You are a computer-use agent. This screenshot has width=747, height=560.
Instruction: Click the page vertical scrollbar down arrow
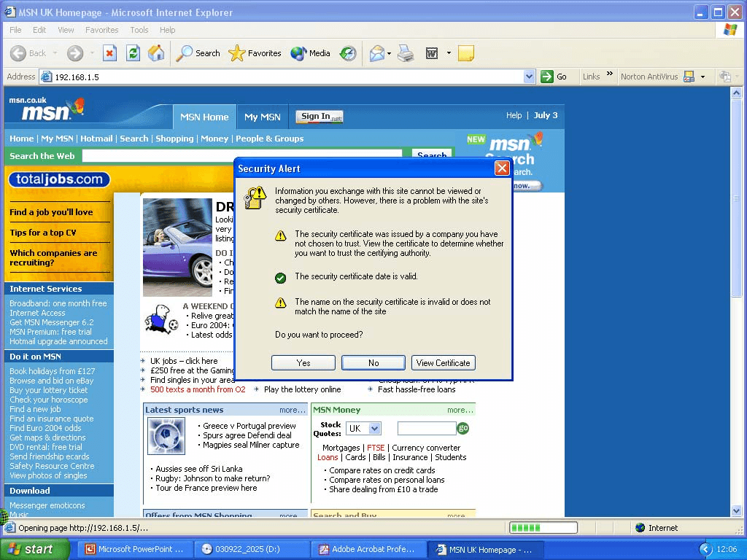737,511
